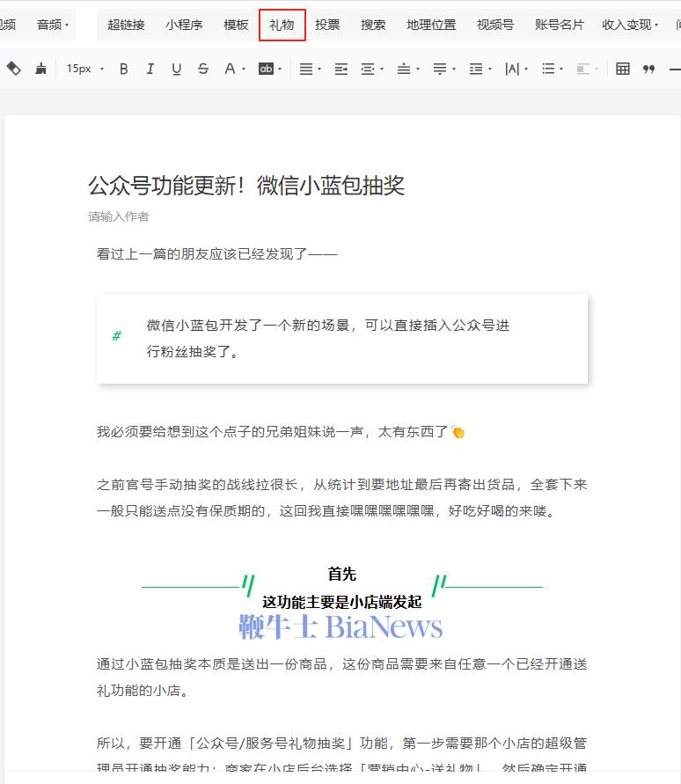The image size is (681, 784).
Task: Click the centered heading 首先
Action: click(x=342, y=574)
